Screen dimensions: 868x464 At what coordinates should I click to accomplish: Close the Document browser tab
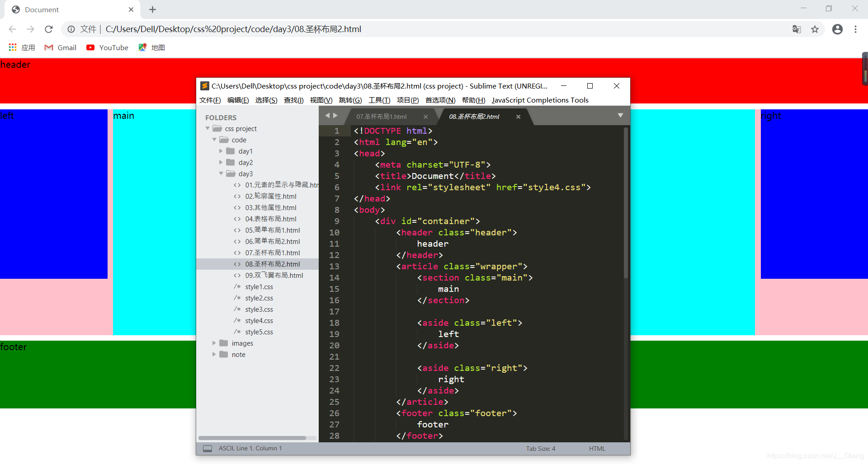point(131,9)
